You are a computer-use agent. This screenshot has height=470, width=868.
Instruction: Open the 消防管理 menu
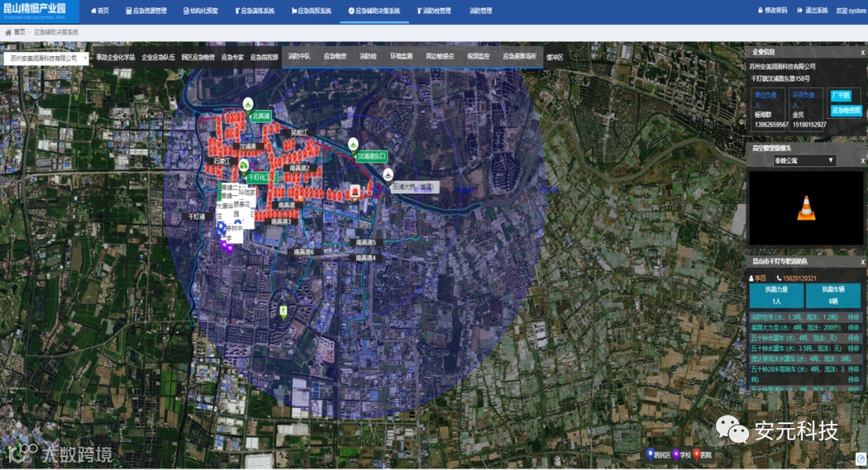[481, 10]
